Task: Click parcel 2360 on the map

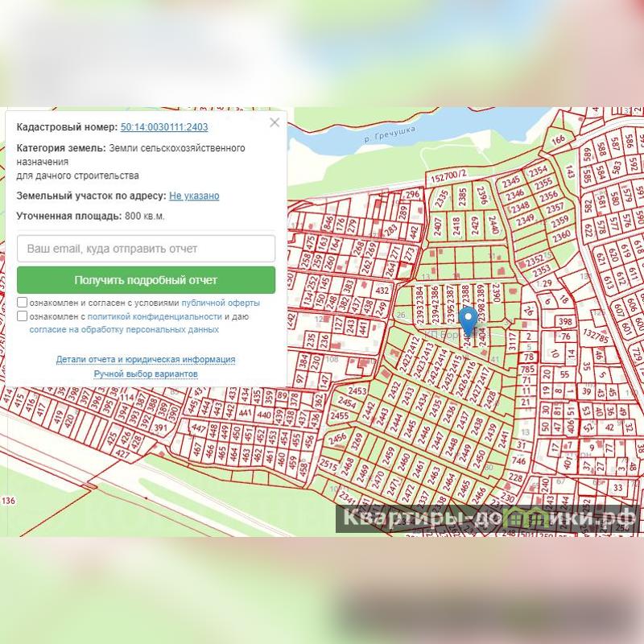Action: click(x=561, y=234)
